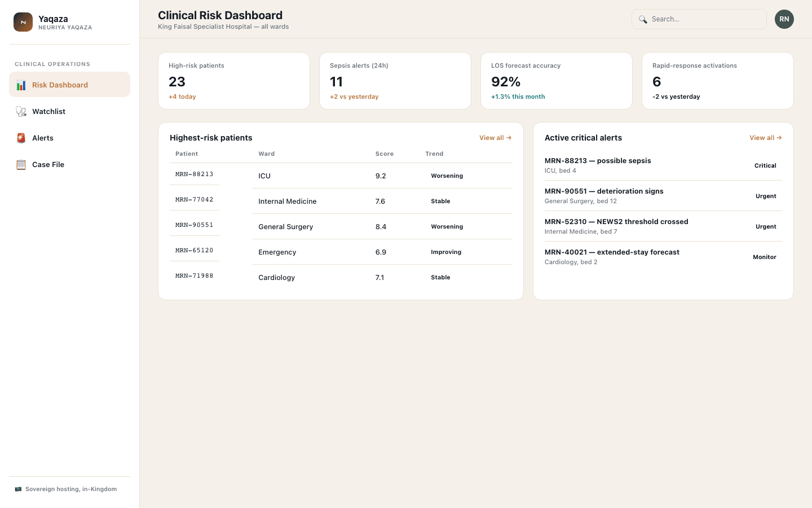The height and width of the screenshot is (508, 812).
Task: Click the Monitor severity badge
Action: click(765, 257)
